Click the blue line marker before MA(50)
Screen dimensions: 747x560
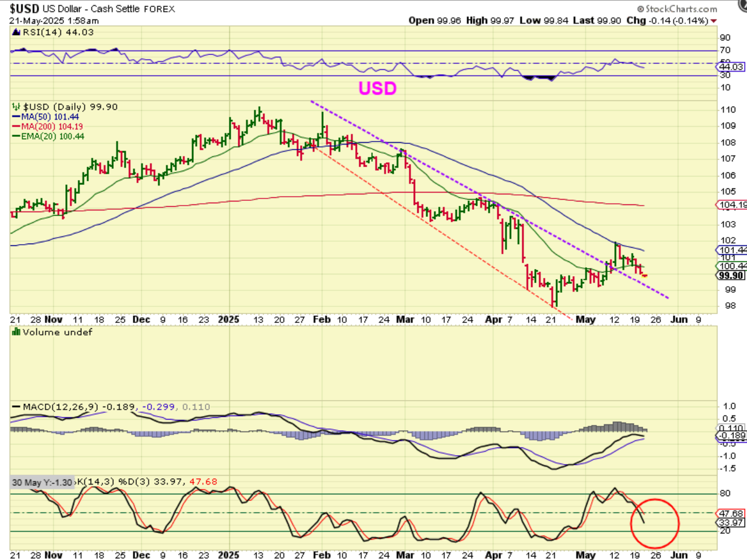pos(15,117)
